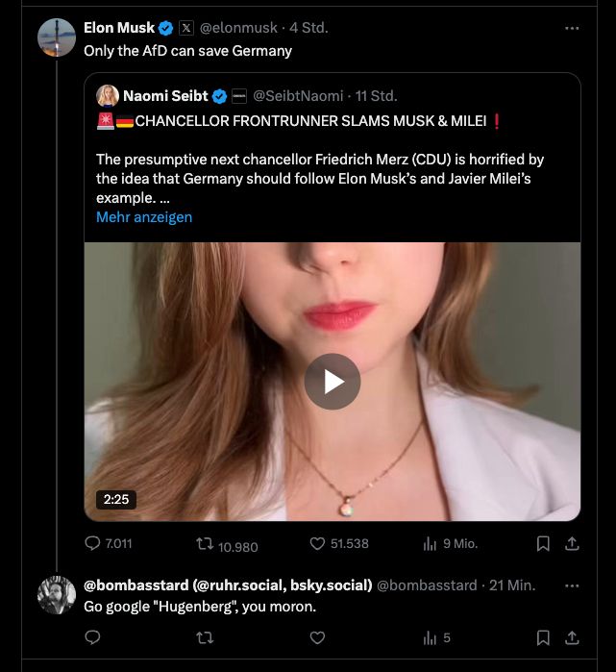Image resolution: width=616 pixels, height=672 pixels.
Task: View analytics on bombasstard's reply
Action: (x=431, y=637)
